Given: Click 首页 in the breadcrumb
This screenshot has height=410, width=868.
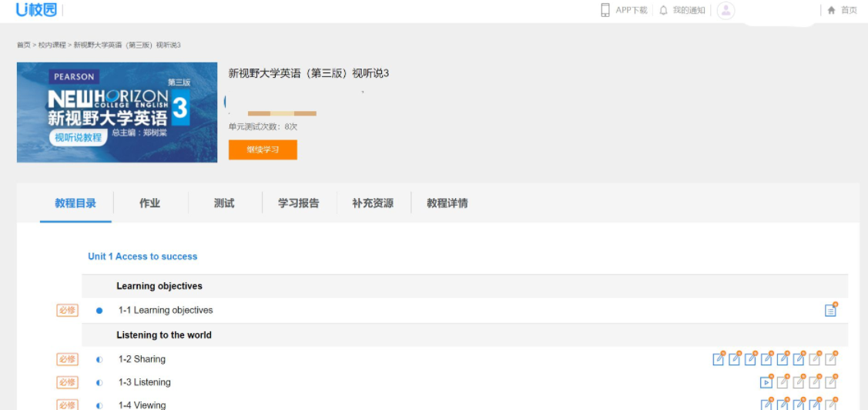Looking at the screenshot, I should point(23,45).
